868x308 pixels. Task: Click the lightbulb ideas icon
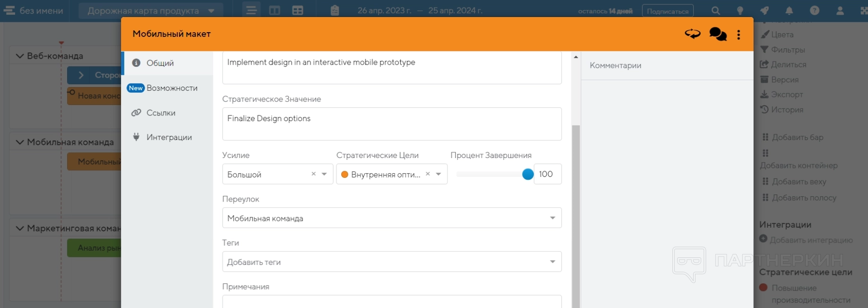(740, 10)
